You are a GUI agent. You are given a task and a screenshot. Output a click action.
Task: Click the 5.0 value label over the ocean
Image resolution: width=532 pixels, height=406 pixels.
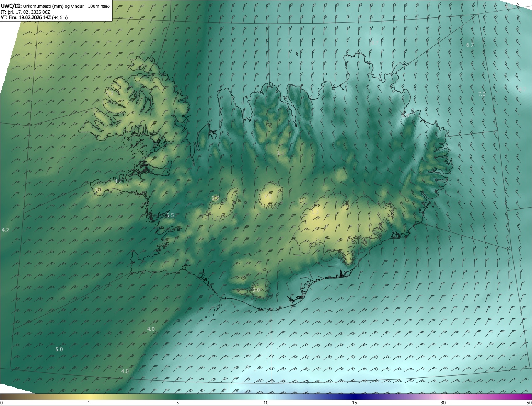(x=59, y=350)
